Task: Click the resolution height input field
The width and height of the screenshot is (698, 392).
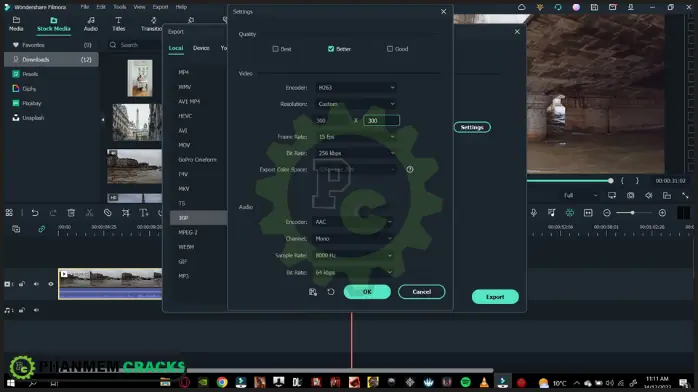Action: [381, 121]
